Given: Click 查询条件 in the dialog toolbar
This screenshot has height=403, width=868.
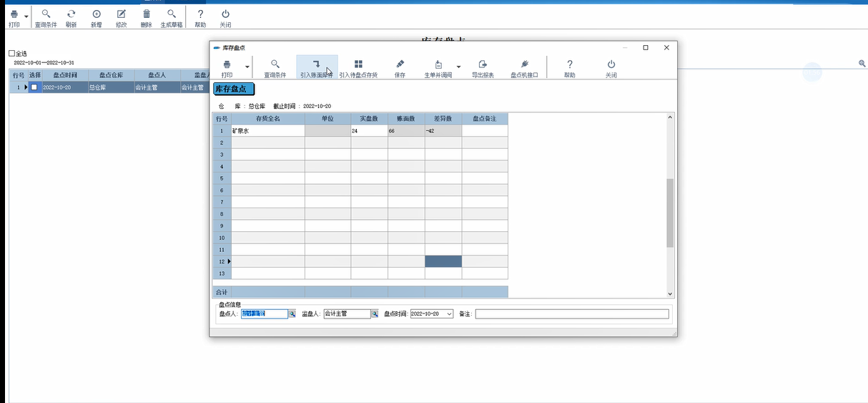Looking at the screenshot, I should [275, 68].
